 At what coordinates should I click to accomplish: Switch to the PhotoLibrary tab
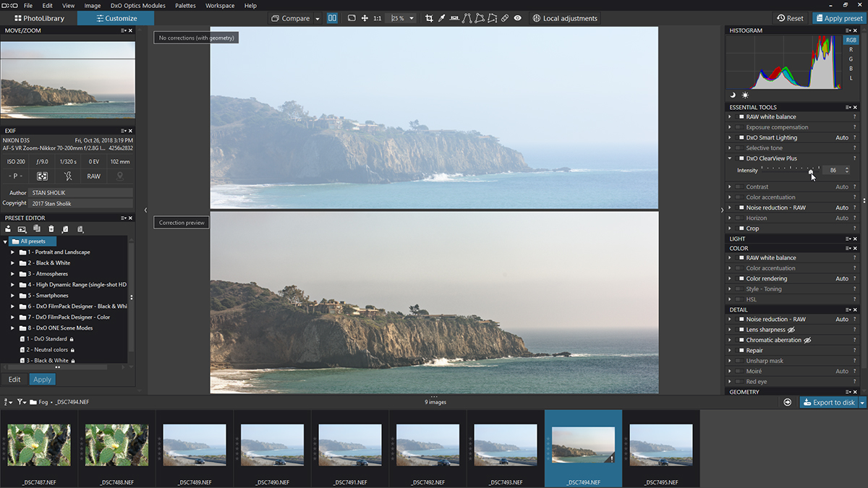(38, 18)
